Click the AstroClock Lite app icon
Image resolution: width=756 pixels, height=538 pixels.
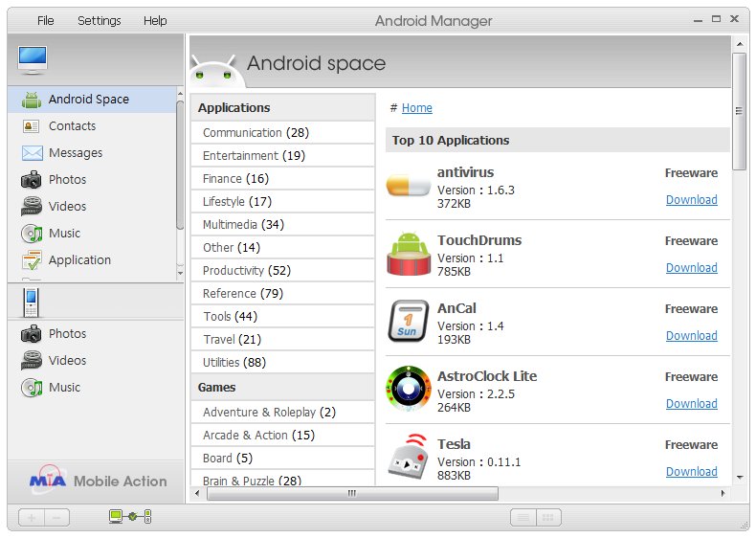pos(409,390)
